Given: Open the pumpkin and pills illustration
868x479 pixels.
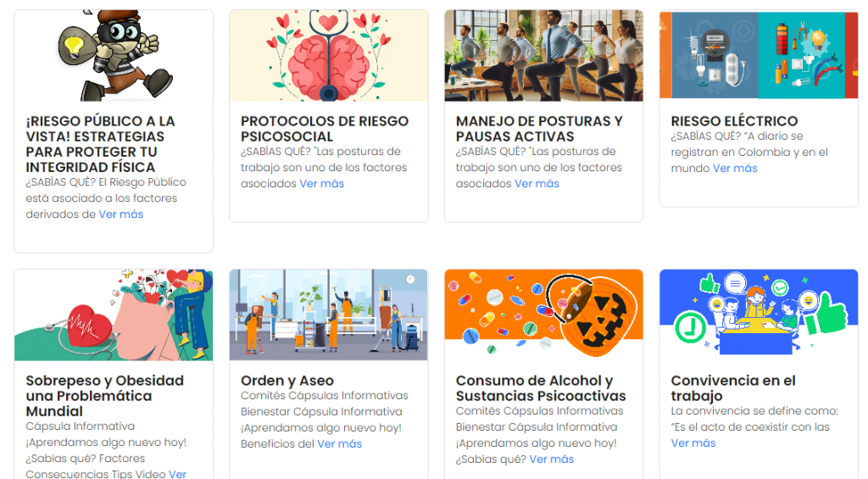Looking at the screenshot, I should (543, 315).
